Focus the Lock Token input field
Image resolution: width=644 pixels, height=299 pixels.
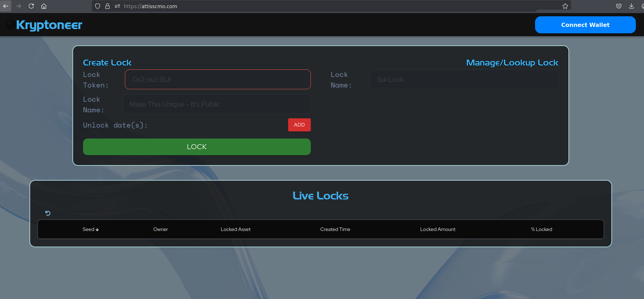[x=218, y=79]
